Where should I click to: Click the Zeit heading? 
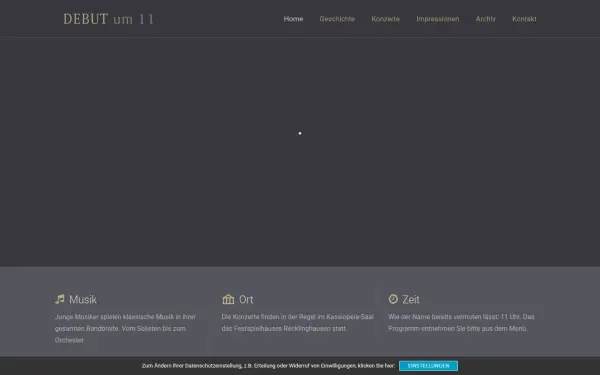(x=411, y=299)
